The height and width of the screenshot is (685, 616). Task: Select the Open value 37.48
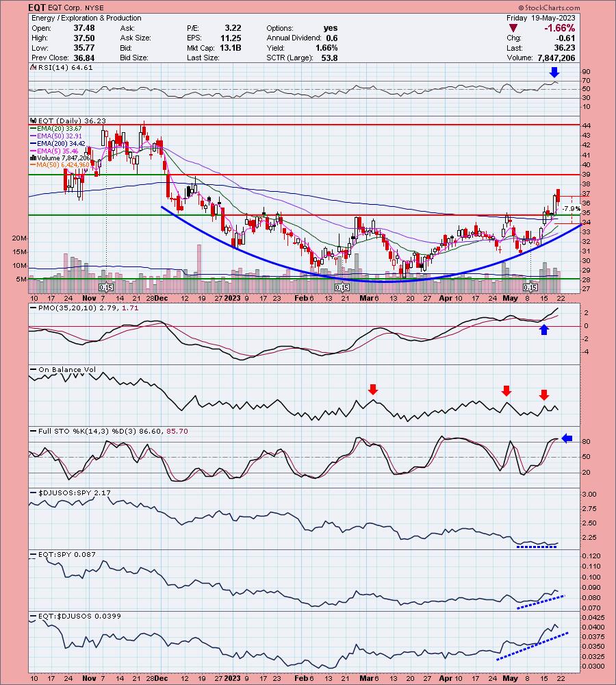pyautogui.click(x=84, y=28)
